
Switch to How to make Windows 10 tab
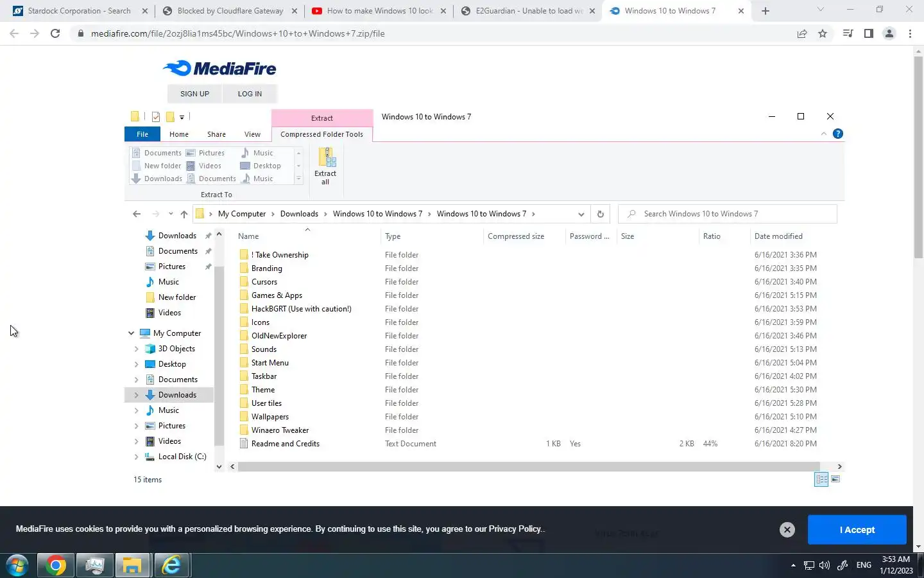click(379, 11)
